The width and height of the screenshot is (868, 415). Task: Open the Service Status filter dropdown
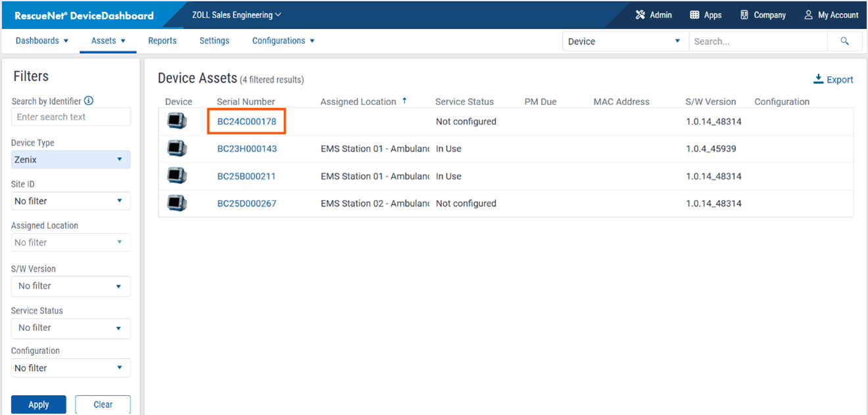click(x=71, y=328)
